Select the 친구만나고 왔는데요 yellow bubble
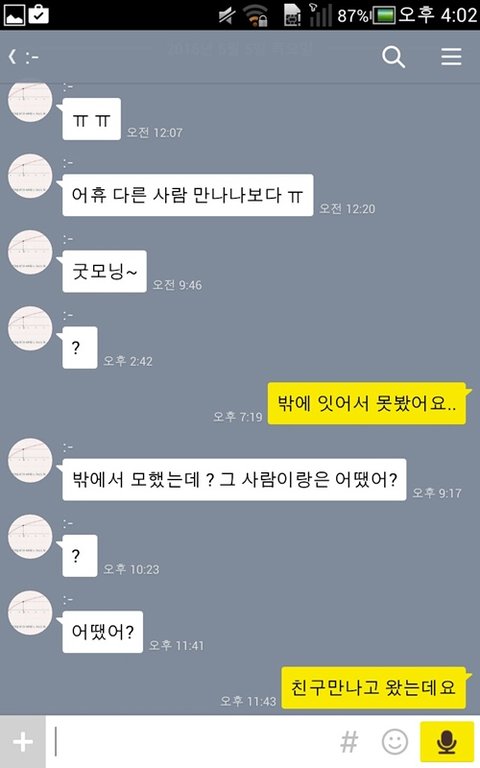The width and height of the screenshot is (480, 768). pos(373,687)
